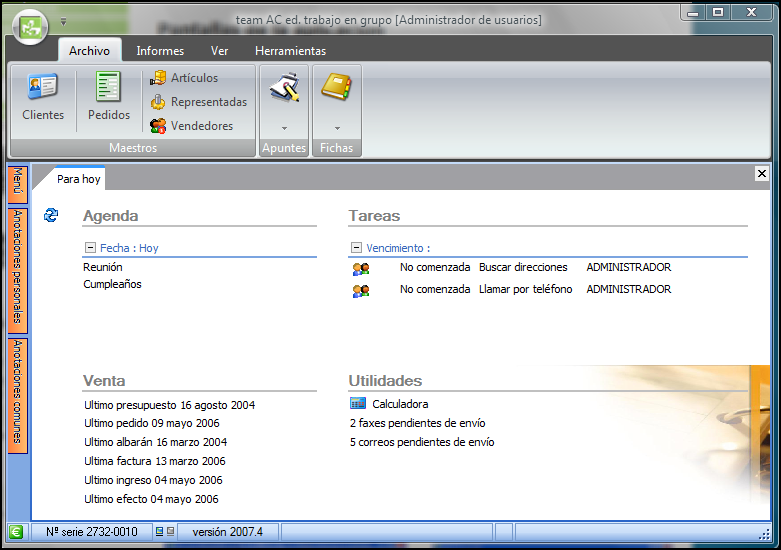The height and width of the screenshot is (550, 781).
Task: Click ADMINISTRADOR in the Llamar por teléfono row
Action: click(x=629, y=289)
